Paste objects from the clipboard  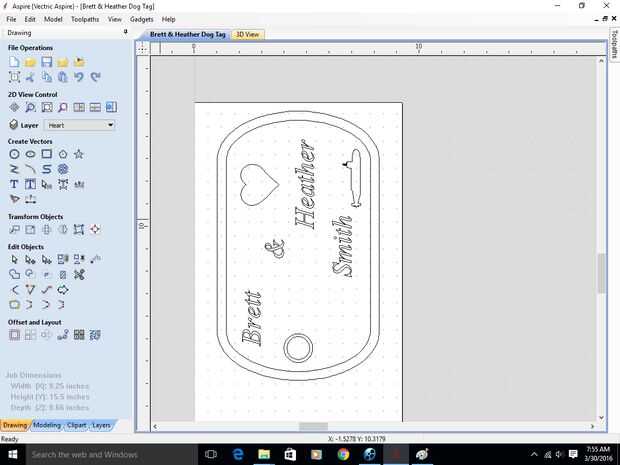[63, 77]
